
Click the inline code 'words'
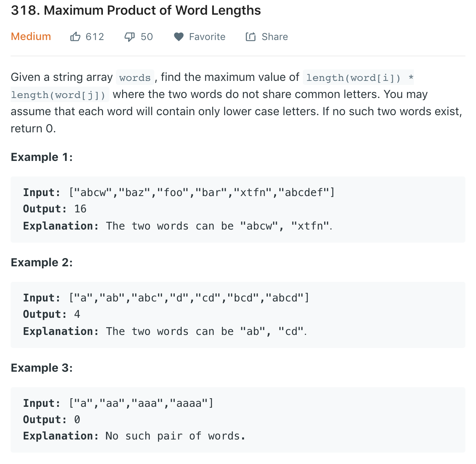pos(135,78)
